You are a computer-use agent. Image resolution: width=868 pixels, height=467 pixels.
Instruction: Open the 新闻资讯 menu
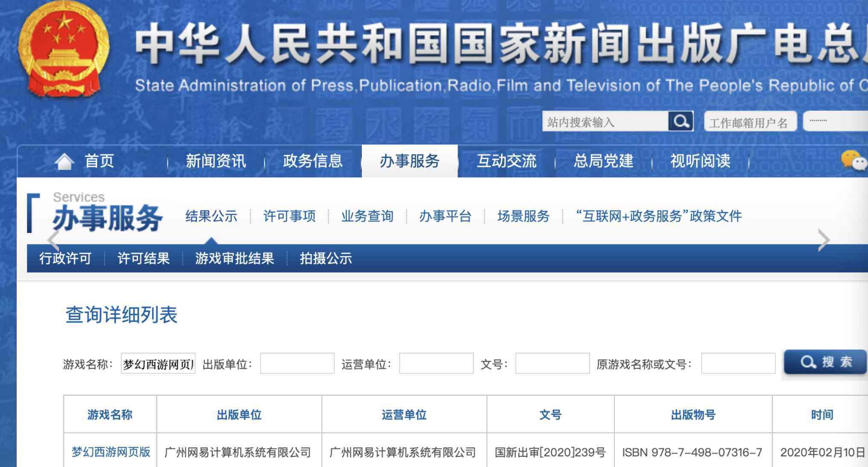(x=216, y=161)
